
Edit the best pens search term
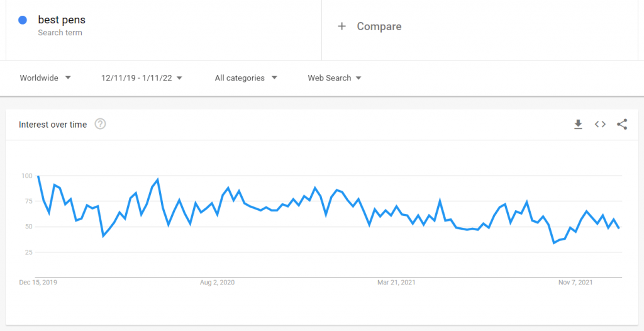(62, 20)
